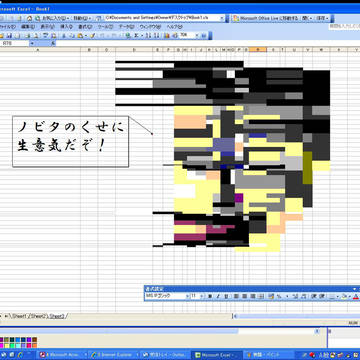
Task: Select the ノビタのくせに speech callout
Action: [70, 141]
